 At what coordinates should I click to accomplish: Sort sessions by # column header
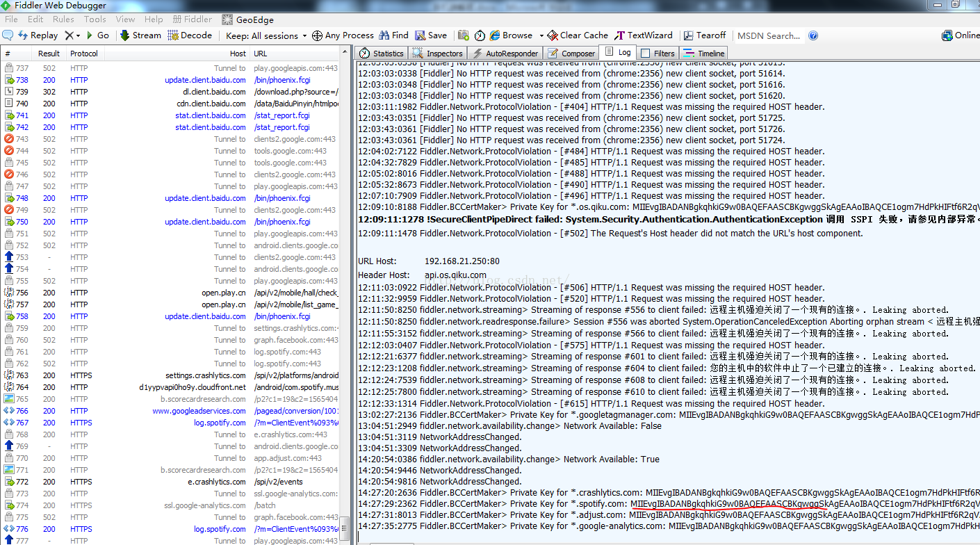pos(17,54)
